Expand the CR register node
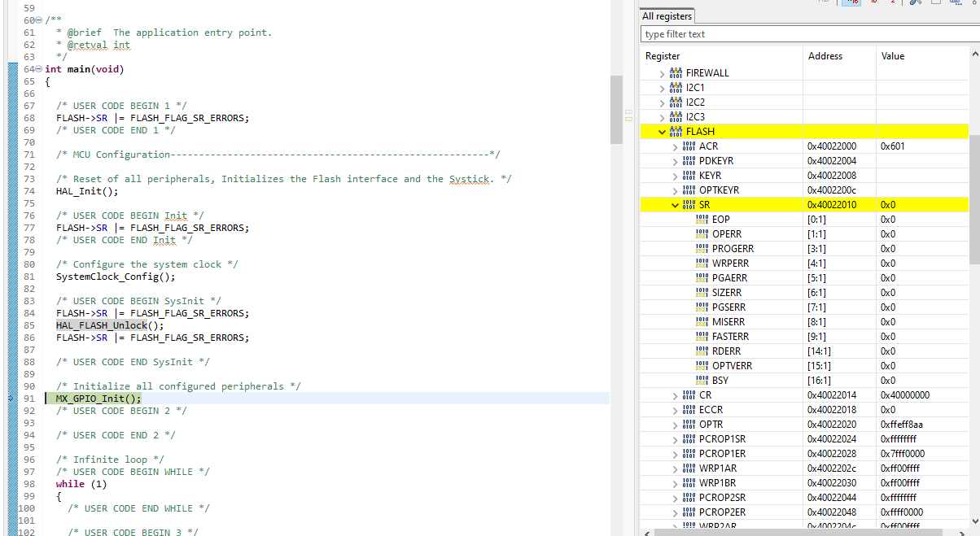The image size is (980, 536). [675, 395]
